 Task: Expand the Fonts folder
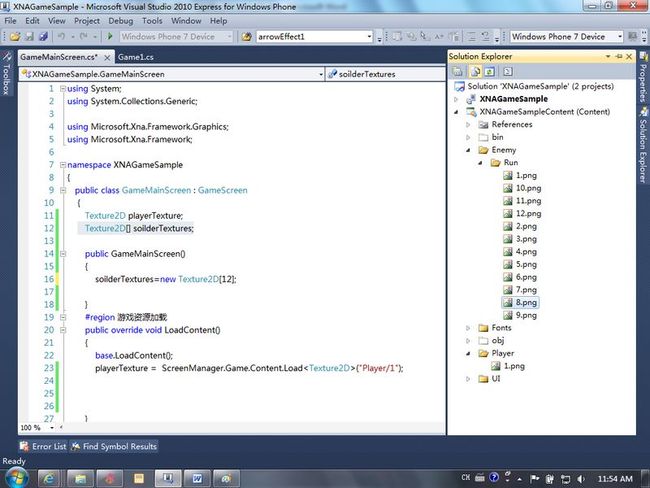click(x=468, y=328)
